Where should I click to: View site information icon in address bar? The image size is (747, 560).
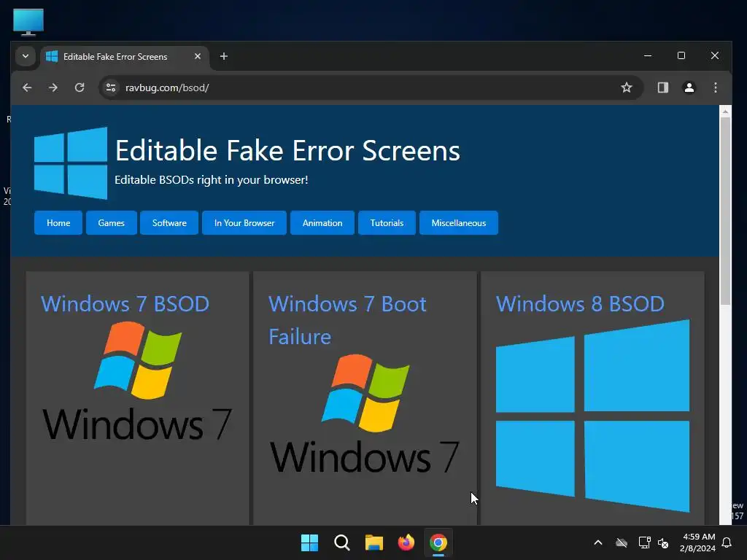tap(111, 87)
